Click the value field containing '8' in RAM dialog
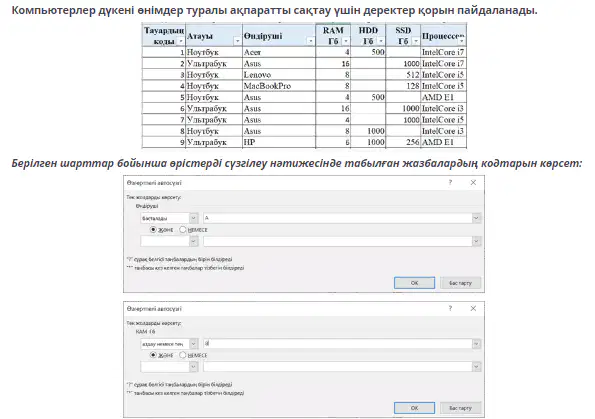This screenshot has width=595, height=419. click(x=338, y=344)
